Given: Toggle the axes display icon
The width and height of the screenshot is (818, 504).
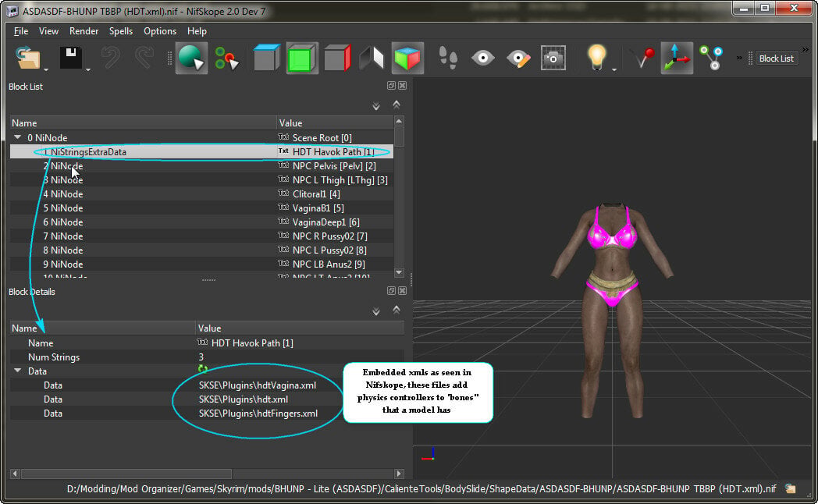Looking at the screenshot, I should pyautogui.click(x=677, y=58).
